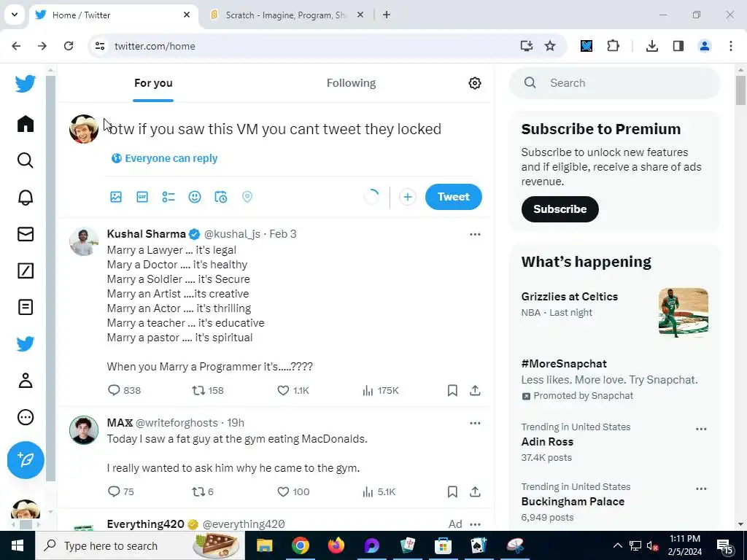This screenshot has height=560, width=747.
Task: Add a GIF to tweet
Action: [142, 197]
